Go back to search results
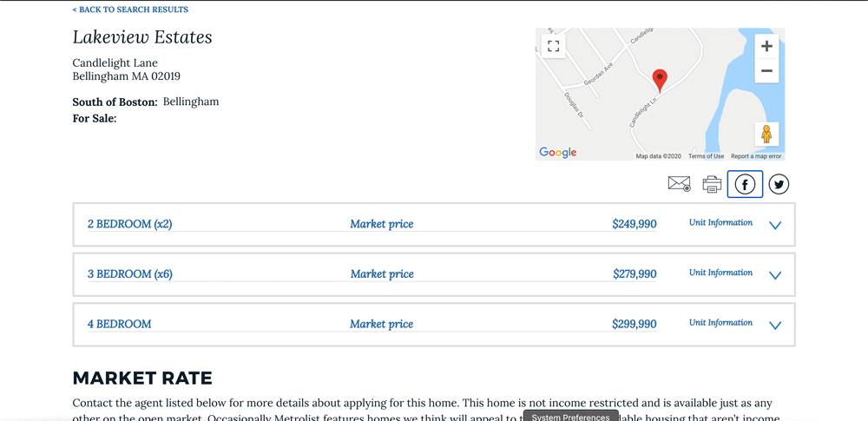The image size is (868, 421). tap(130, 10)
